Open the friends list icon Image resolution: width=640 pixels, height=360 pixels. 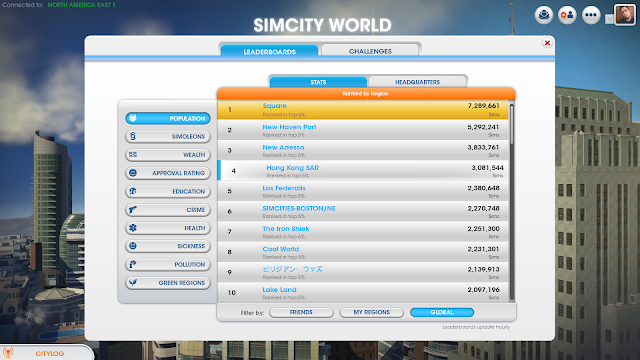tap(567, 15)
